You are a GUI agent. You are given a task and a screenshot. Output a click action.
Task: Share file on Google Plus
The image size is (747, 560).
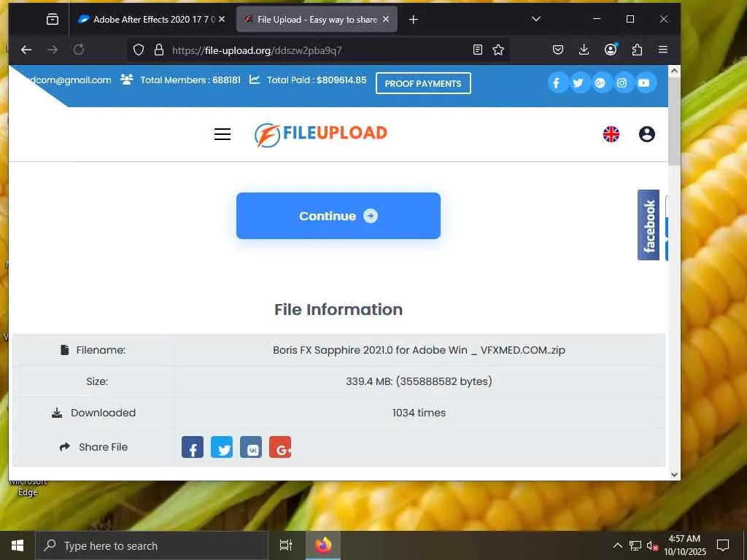tap(280, 447)
